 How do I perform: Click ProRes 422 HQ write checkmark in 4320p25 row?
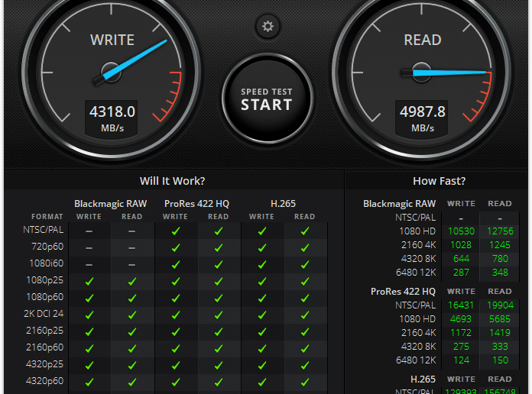(x=175, y=365)
